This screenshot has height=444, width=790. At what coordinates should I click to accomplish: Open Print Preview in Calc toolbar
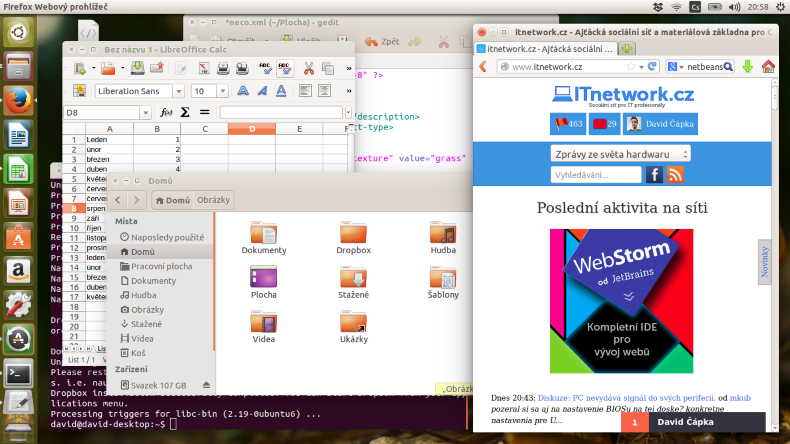point(242,69)
